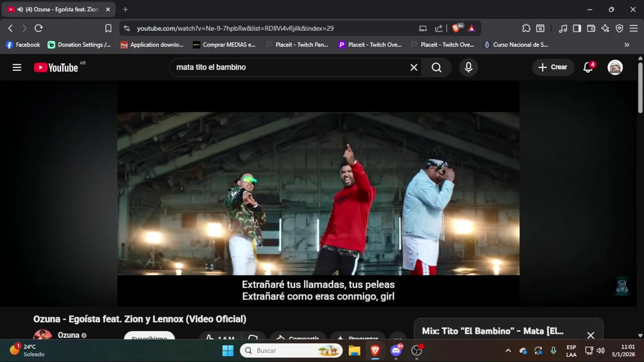
Task: Click the Mix: Tito "El Bambino" title
Action: pos(493,331)
